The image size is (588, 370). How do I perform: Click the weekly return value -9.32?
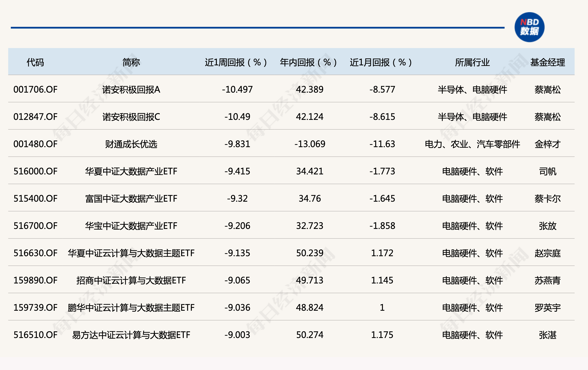pyautogui.click(x=237, y=198)
